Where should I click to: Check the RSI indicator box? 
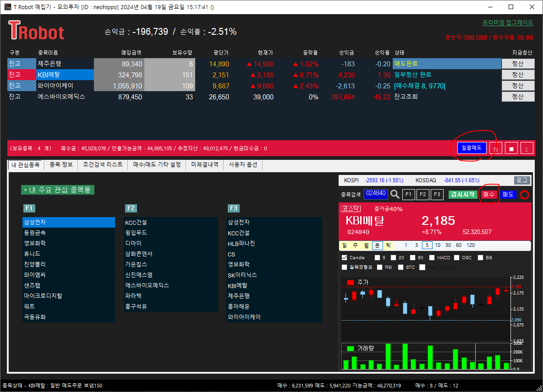tap(379, 267)
